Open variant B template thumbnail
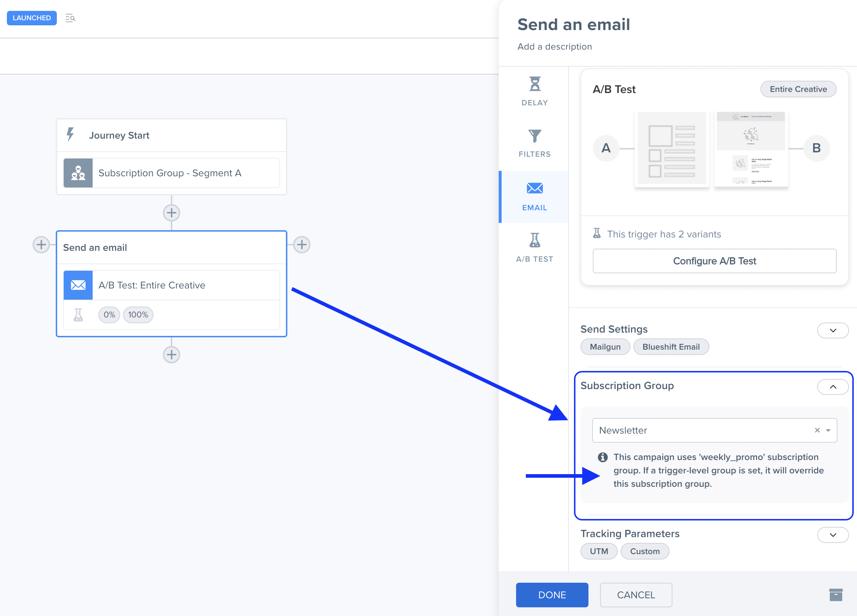857x616 pixels. point(751,148)
